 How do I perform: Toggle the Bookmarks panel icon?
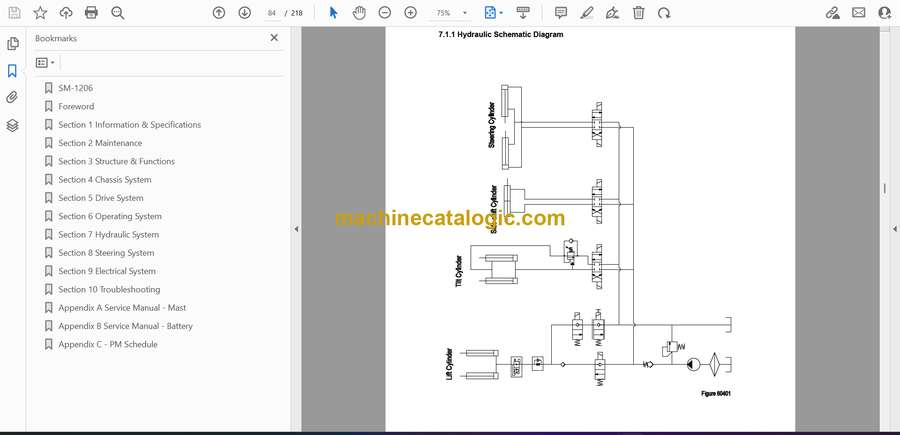click(13, 71)
